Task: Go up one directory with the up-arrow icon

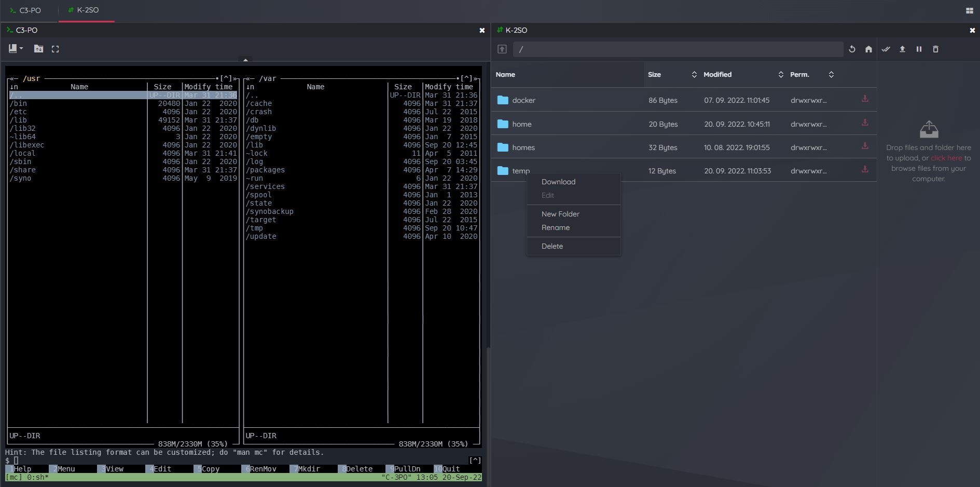Action: [502, 49]
